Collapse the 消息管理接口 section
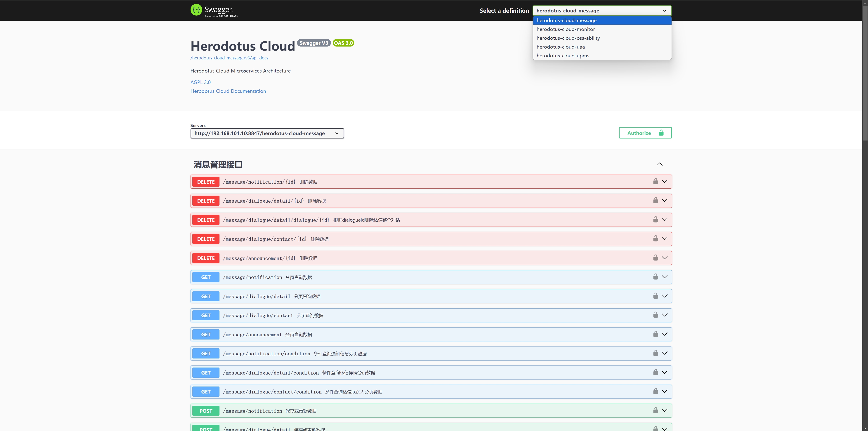The width and height of the screenshot is (868, 431). click(x=659, y=164)
